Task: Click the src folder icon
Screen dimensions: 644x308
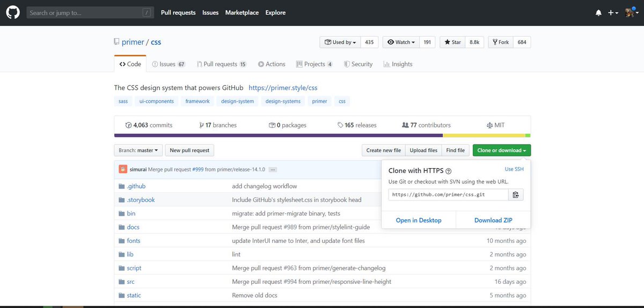Action: tap(122, 282)
